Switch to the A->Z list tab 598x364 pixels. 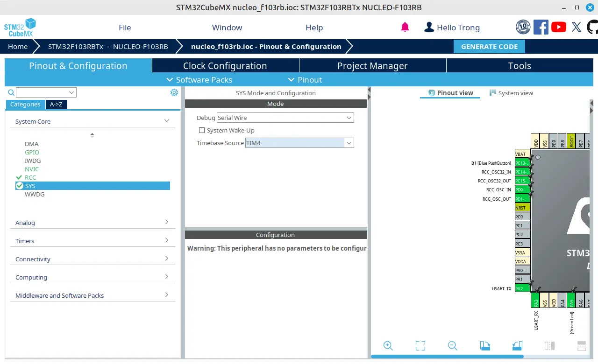pyautogui.click(x=57, y=105)
